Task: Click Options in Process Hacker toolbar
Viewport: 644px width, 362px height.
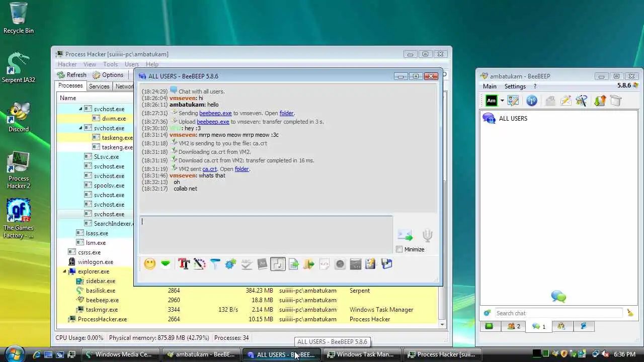Action: click(108, 75)
